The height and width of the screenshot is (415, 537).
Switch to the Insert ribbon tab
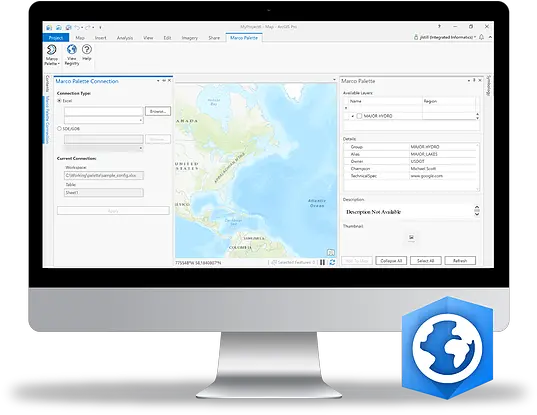[x=100, y=38]
